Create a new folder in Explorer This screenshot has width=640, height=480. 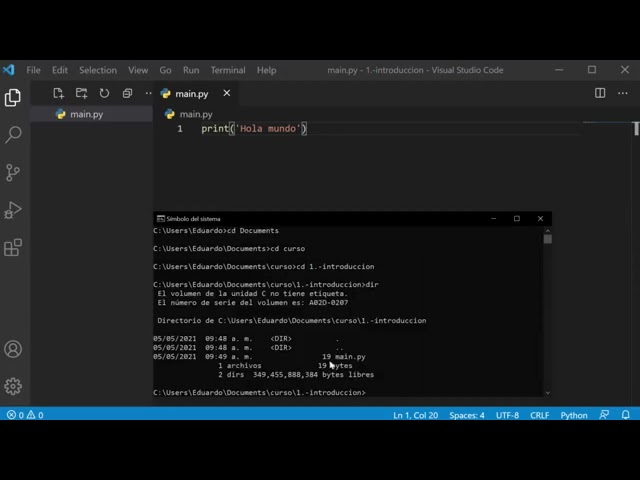pos(81,93)
